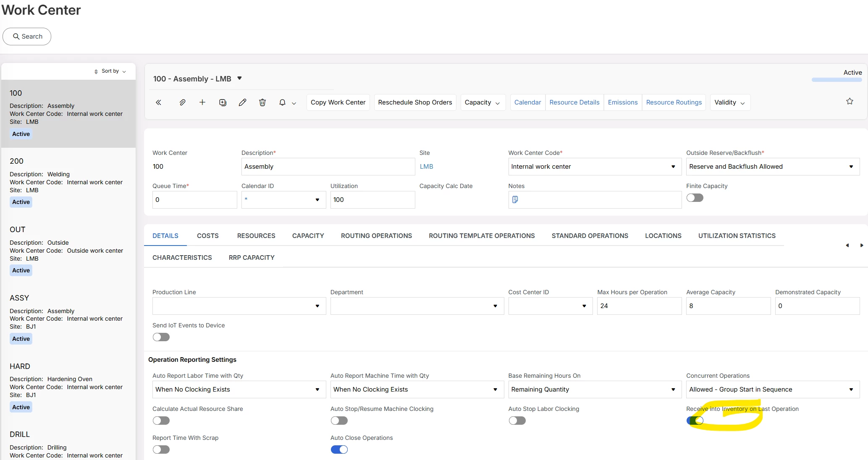Viewport: 868px width, 460px height.
Task: Open the ROUTING OPERATIONS tab
Action: 376,236
